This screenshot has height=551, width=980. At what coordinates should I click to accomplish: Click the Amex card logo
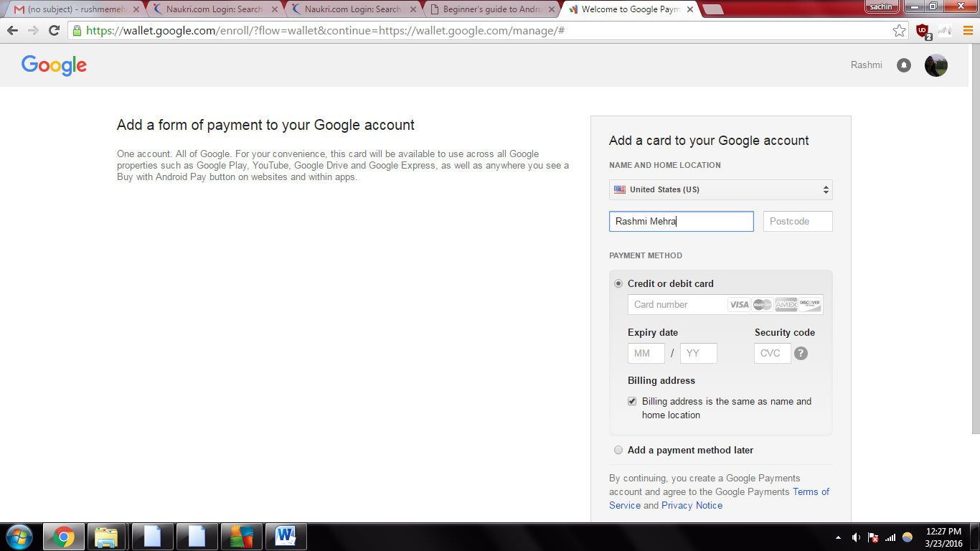pos(786,304)
